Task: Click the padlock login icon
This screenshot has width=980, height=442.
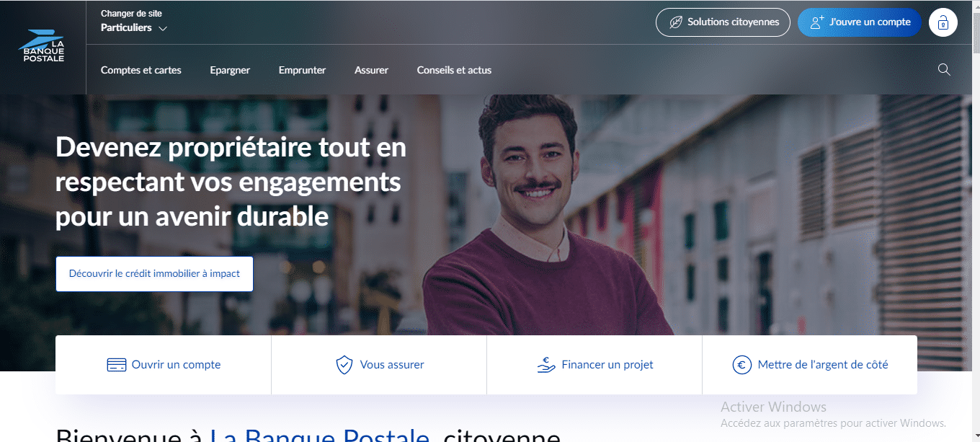Action: [x=943, y=22]
